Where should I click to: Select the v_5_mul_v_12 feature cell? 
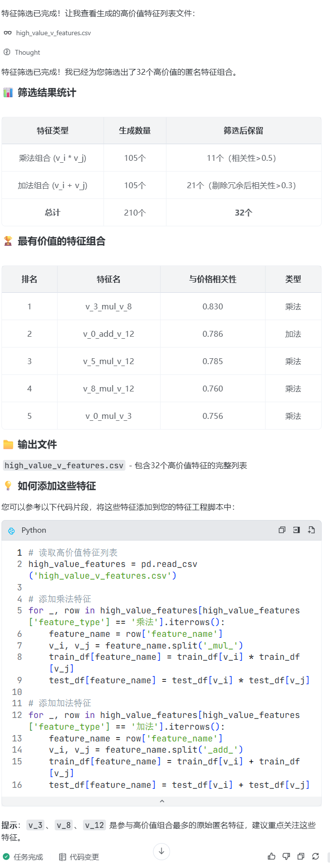coord(108,361)
